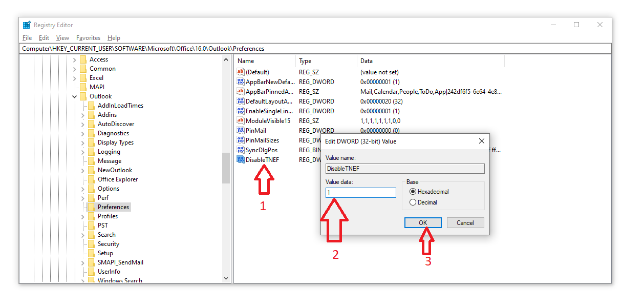The width and height of the screenshot is (644, 307).
Task: Select the Preferences key in tree
Action: coord(113,207)
